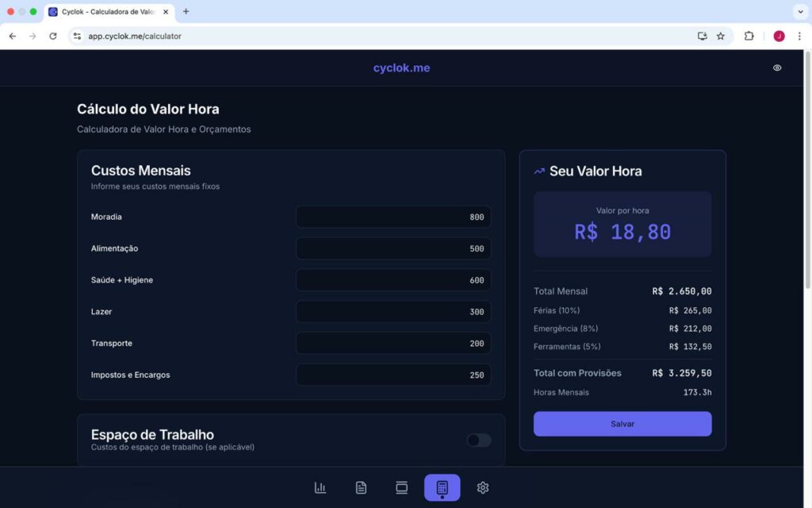Expand the tab search chevron dropdown

point(799,11)
